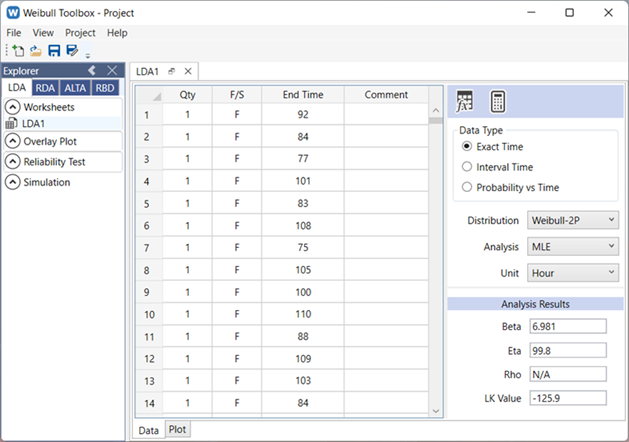Open the Distribution dropdown showing Weibull-2P
629x442 pixels.
tap(572, 220)
